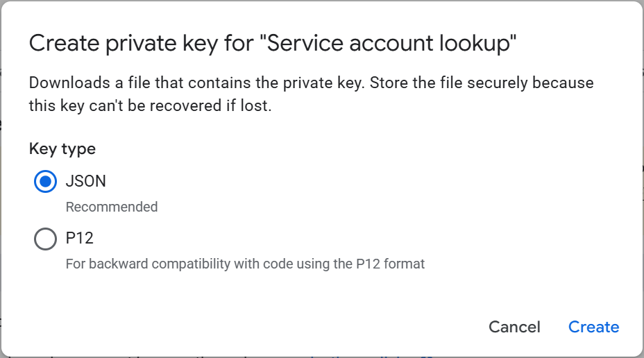Click the "Service account lookup" name in title
Viewport: 644px width, 358px height.
pyautogui.click(x=389, y=44)
